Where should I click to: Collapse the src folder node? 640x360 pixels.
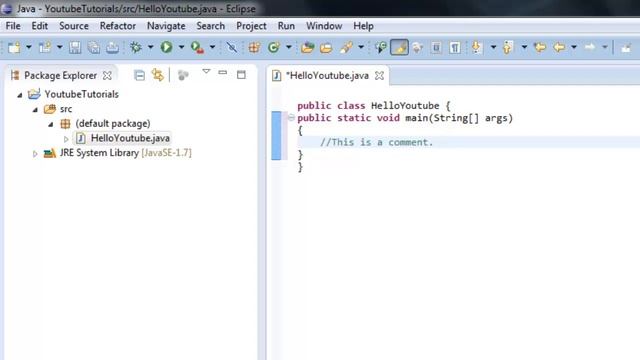[x=35, y=110]
